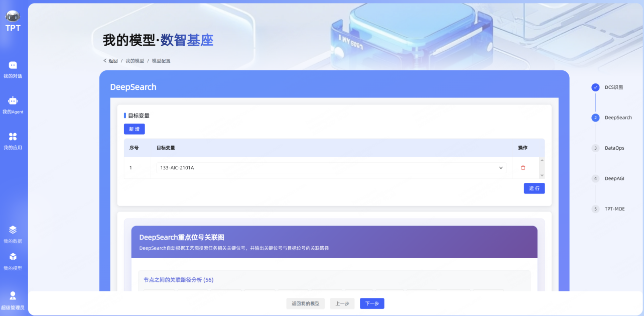Open the 目标变量 select box for row 1
This screenshot has width=644, height=316.
click(x=331, y=168)
